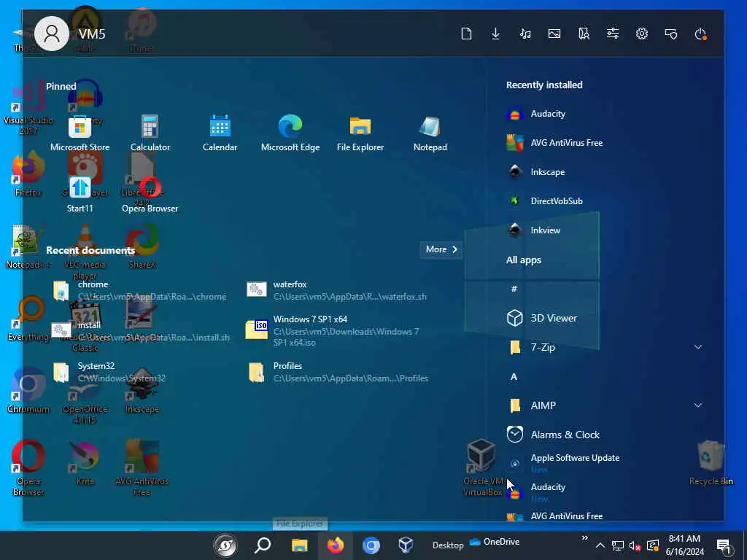Open pinned File Explorer

coord(360,133)
